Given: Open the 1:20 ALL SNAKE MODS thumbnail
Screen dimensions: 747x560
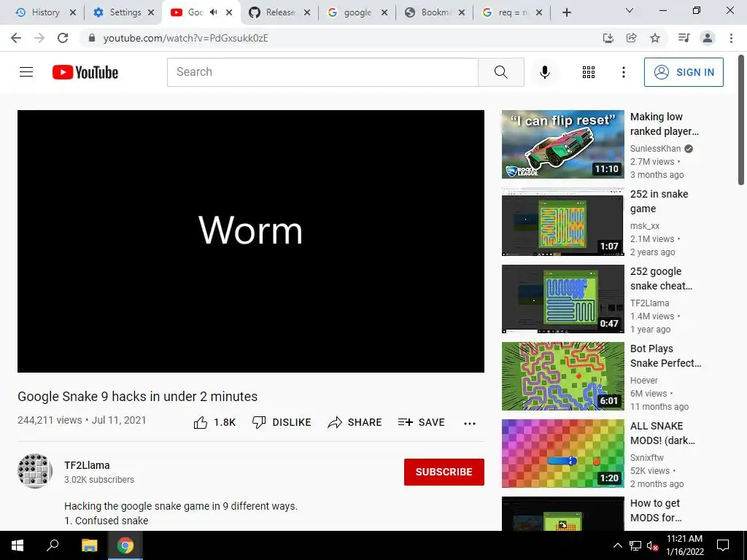Looking at the screenshot, I should pyautogui.click(x=562, y=454).
